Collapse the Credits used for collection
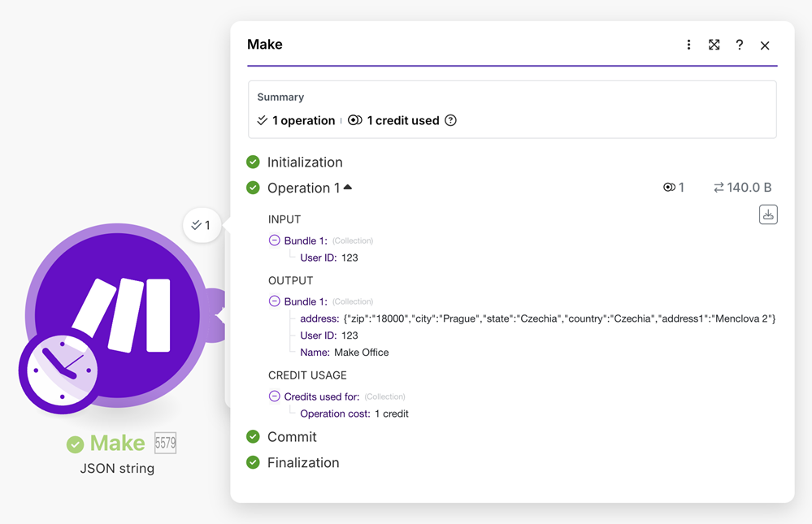The height and width of the screenshot is (524, 812). click(275, 396)
